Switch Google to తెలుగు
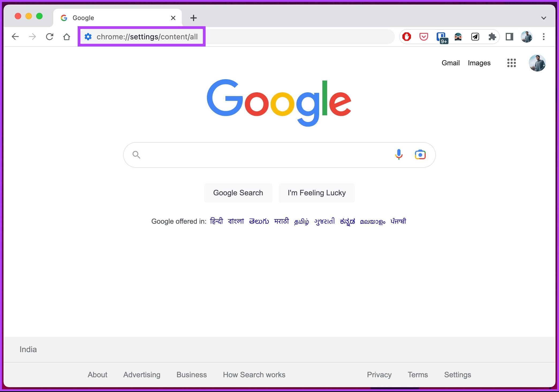 coord(259,221)
